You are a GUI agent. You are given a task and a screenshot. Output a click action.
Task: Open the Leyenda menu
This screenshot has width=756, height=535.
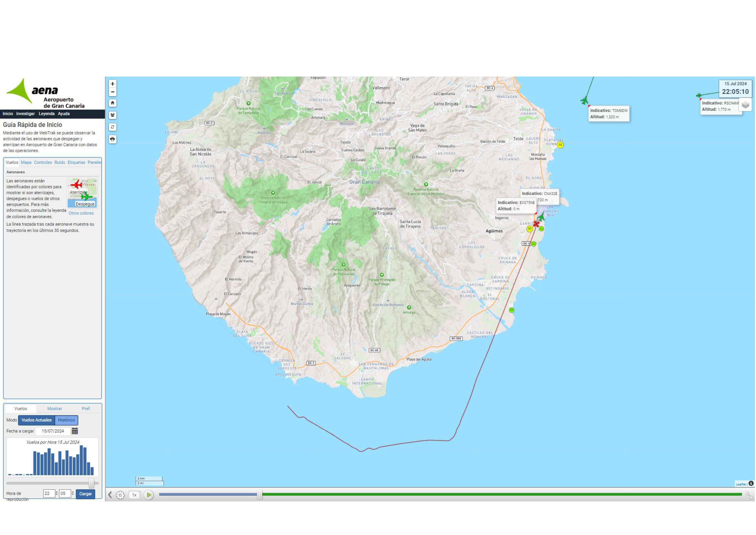[x=46, y=114]
